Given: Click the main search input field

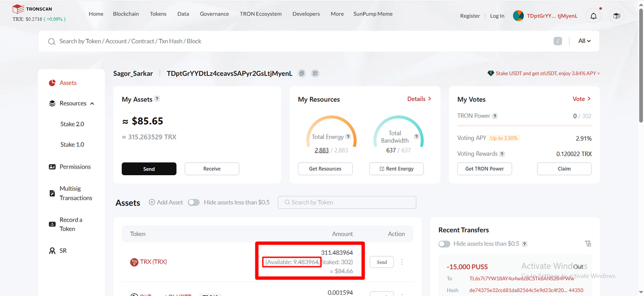Looking at the screenshot, I should pyautogui.click(x=302, y=41).
